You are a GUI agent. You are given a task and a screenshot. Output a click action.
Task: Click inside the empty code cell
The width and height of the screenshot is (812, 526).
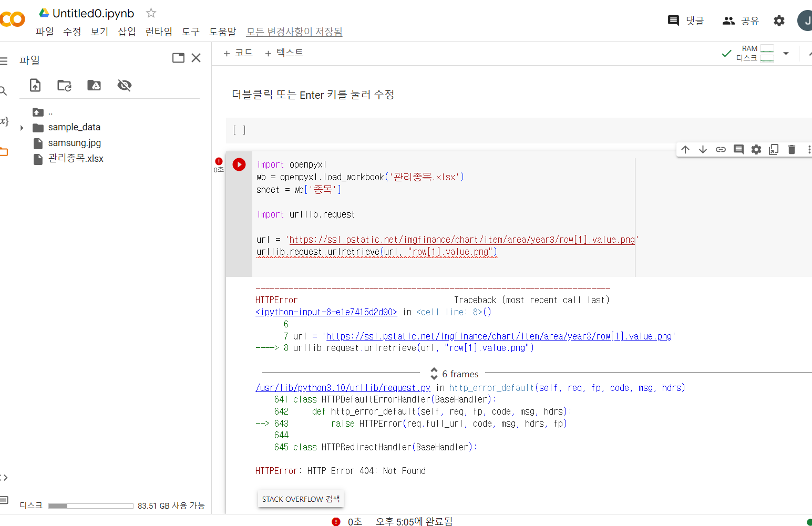[532, 130]
